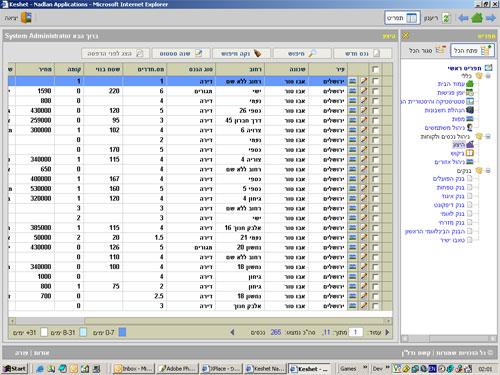Refresh the page with the ריענון button
This screenshot has width=500, height=375.
pyautogui.click(x=437, y=18)
